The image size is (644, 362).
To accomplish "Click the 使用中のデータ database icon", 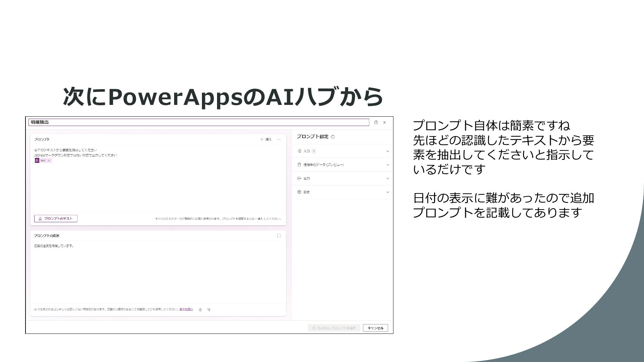I will point(299,165).
